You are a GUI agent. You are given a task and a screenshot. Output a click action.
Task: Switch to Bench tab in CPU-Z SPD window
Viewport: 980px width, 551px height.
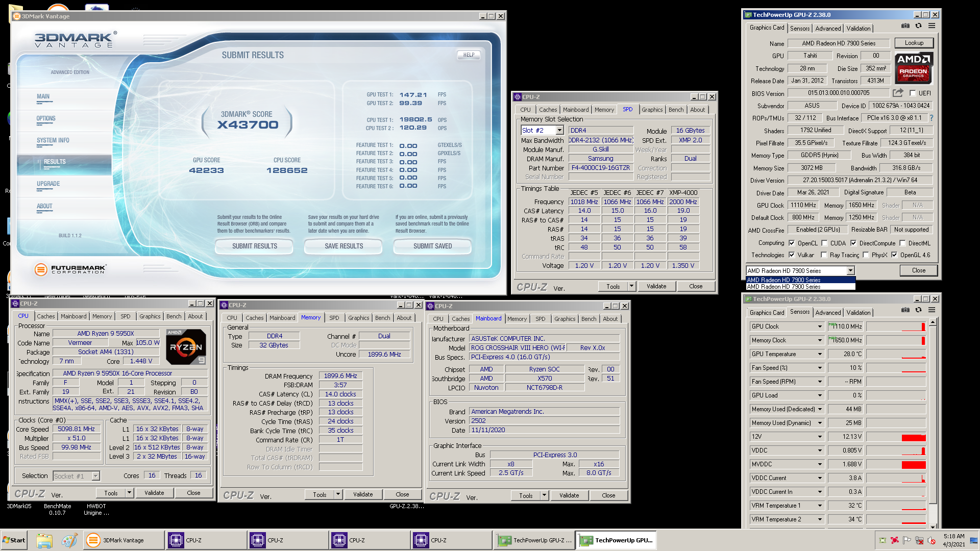click(x=676, y=110)
